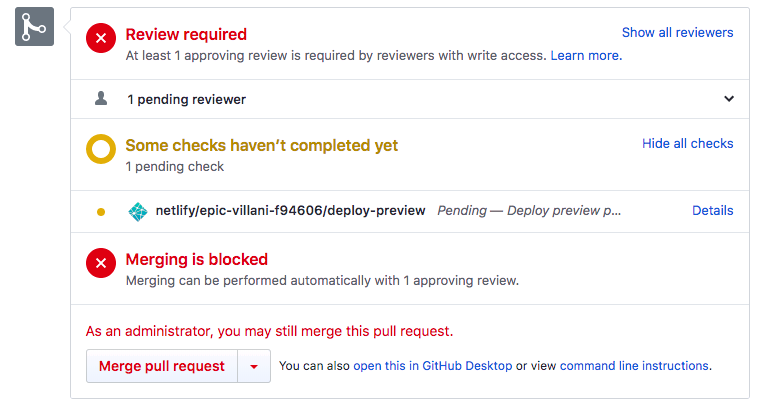View command line instructions

coord(634,366)
